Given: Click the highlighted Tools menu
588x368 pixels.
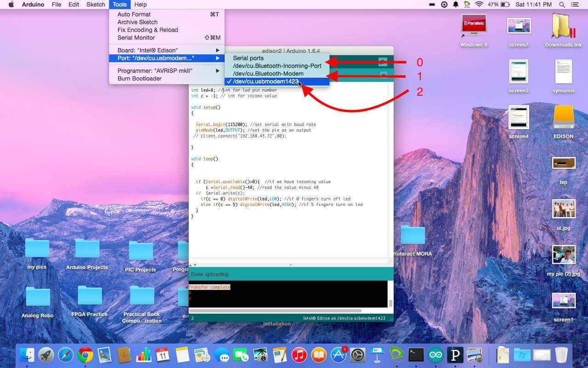Looking at the screenshot, I should coord(119,5).
